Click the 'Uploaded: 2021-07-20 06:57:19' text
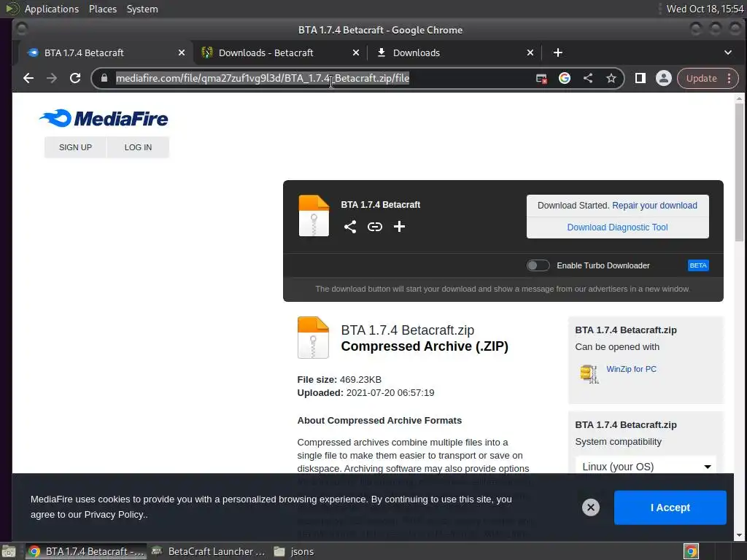This screenshot has height=560, width=747. tap(366, 393)
